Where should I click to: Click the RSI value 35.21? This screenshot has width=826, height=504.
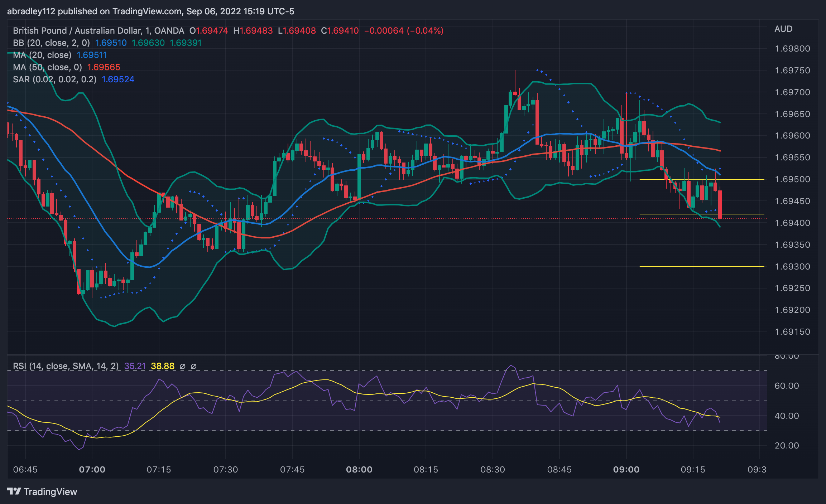135,366
